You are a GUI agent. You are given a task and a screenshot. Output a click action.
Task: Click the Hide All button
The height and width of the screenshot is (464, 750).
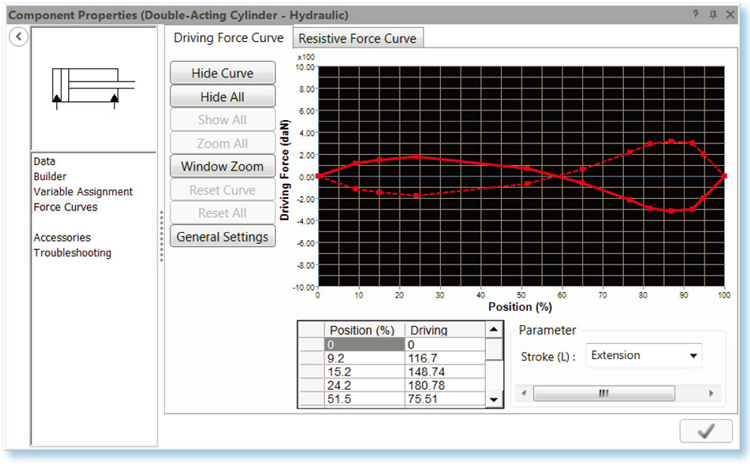coord(222,97)
